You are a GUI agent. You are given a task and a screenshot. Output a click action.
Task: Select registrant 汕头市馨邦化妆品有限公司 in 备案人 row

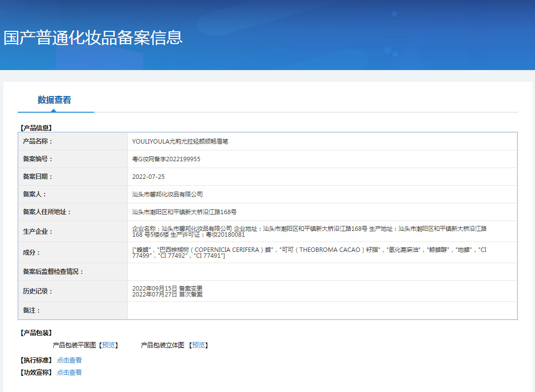pyautogui.click(x=168, y=195)
